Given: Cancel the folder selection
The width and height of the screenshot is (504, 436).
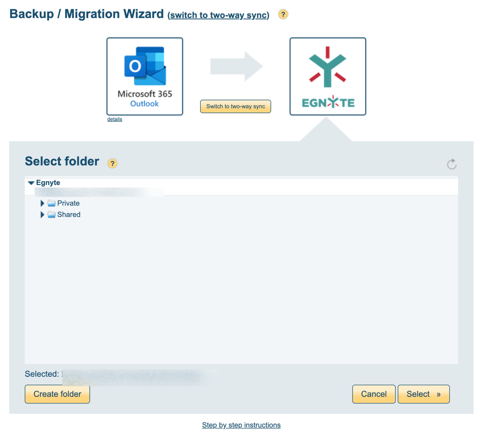Looking at the screenshot, I should (x=374, y=394).
